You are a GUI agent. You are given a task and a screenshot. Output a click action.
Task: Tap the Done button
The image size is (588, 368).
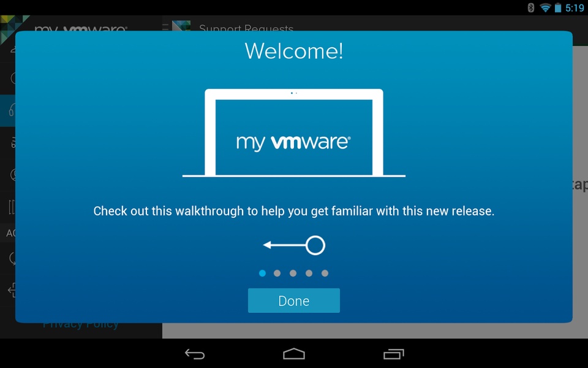[x=293, y=301]
